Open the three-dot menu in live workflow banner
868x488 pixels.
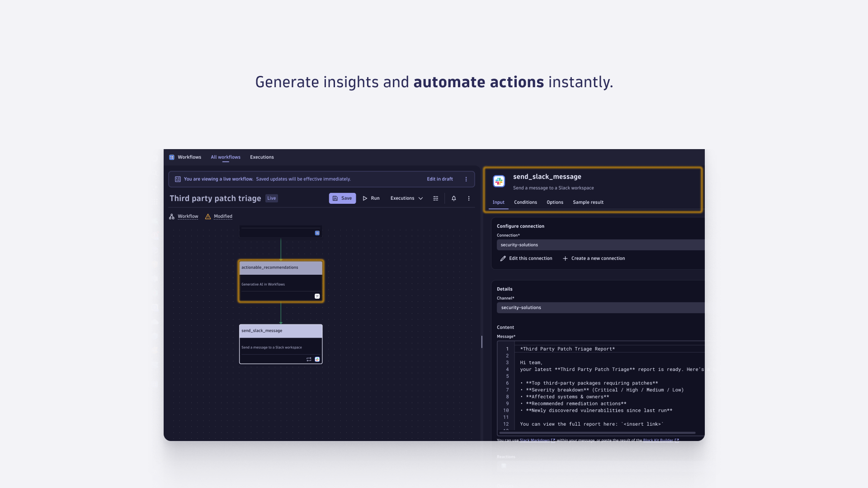(466, 179)
